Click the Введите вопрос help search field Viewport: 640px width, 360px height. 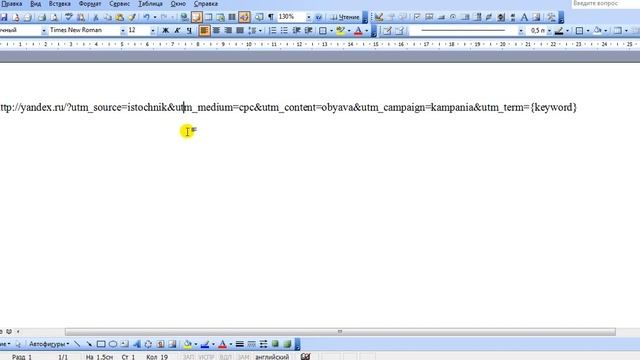click(x=606, y=4)
